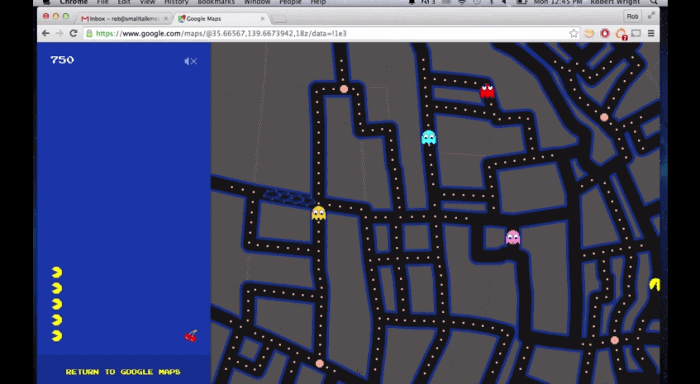
Task: Return to Google Maps link
Action: pyautogui.click(x=123, y=372)
